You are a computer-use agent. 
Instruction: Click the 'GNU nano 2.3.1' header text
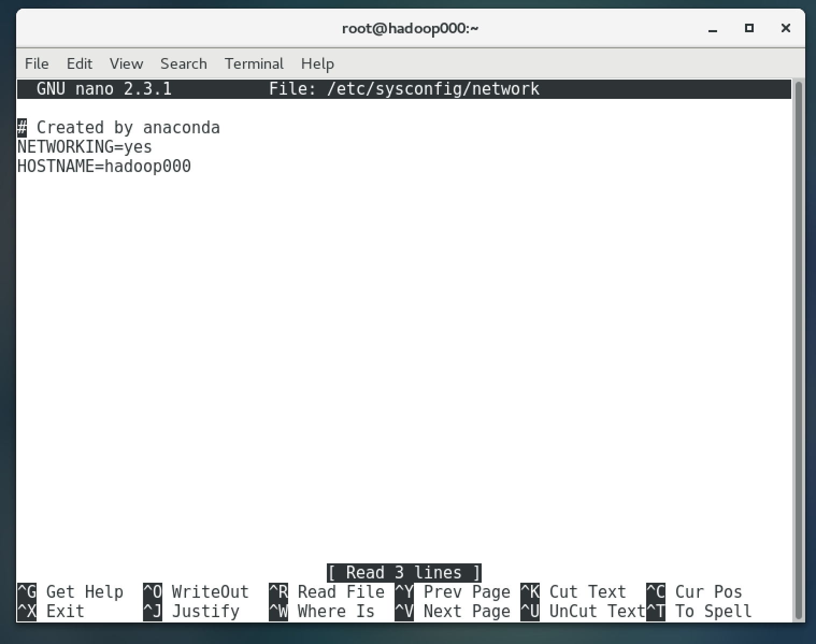[104, 89]
